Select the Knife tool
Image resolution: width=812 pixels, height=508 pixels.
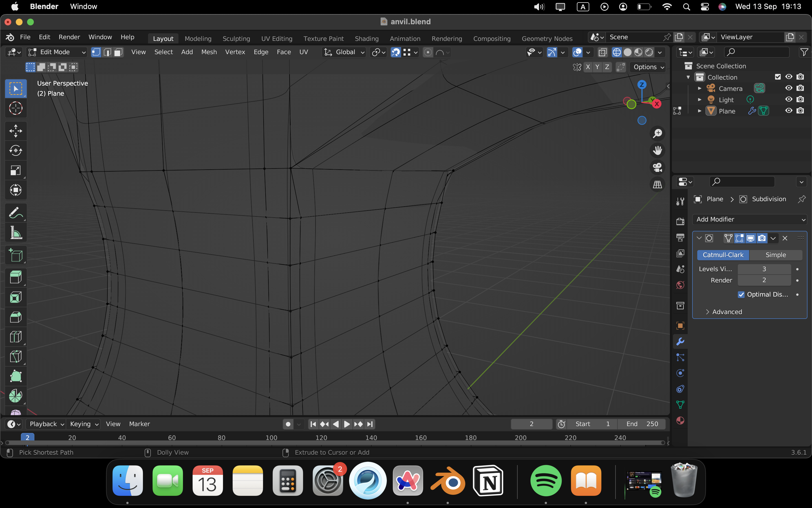coord(16,357)
